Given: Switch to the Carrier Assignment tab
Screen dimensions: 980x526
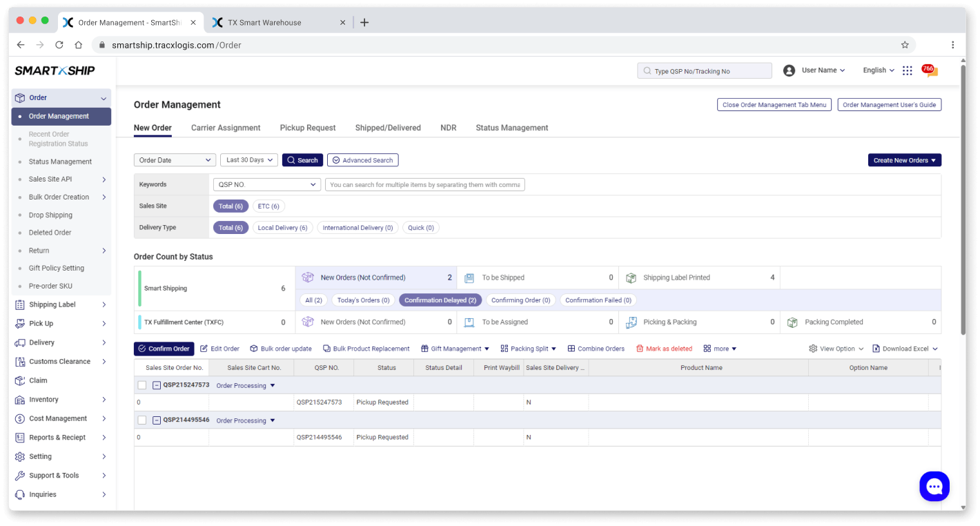Looking at the screenshot, I should pos(226,128).
